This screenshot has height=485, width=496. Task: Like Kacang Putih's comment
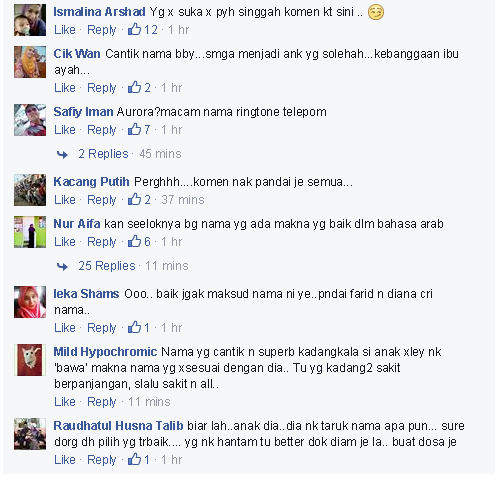click(65, 199)
